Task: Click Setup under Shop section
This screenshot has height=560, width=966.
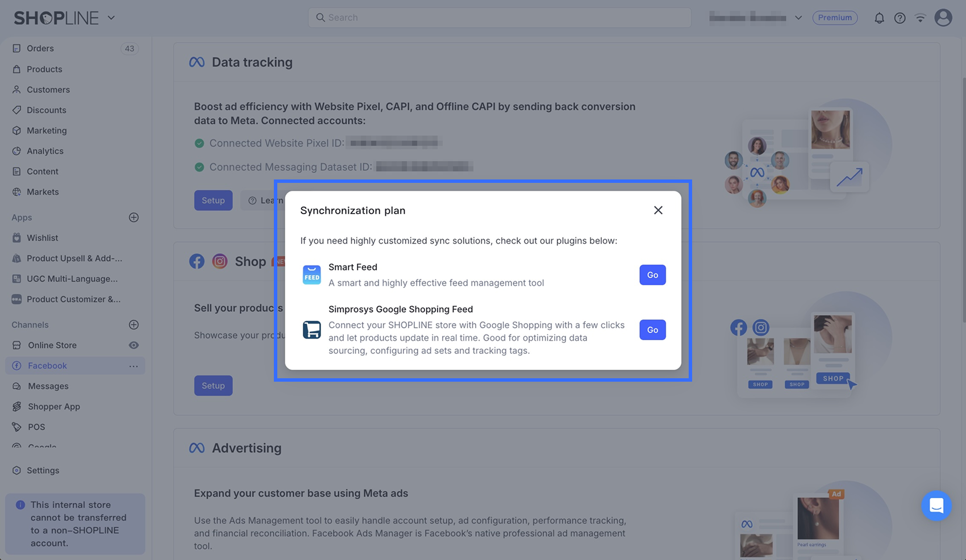Action: click(x=213, y=386)
